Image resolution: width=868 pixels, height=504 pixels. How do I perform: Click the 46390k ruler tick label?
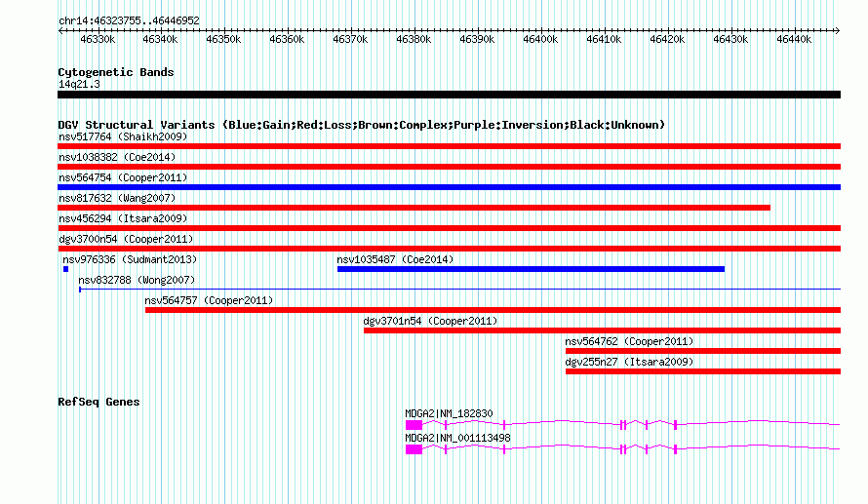pos(477,39)
